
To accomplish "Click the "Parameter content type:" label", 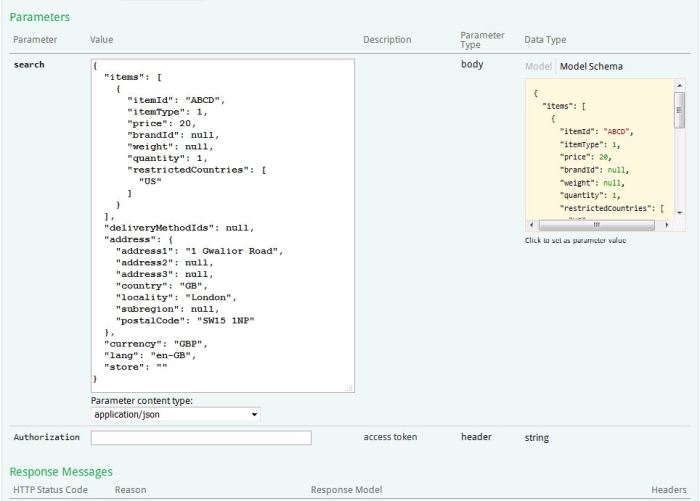I will click(x=142, y=401).
